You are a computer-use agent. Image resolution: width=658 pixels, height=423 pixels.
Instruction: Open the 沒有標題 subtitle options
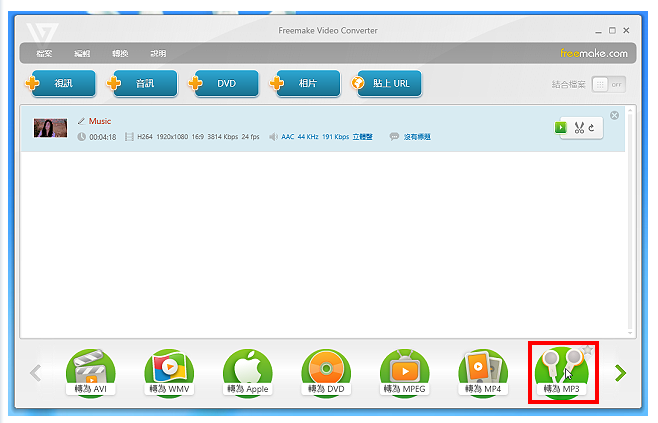click(x=417, y=137)
